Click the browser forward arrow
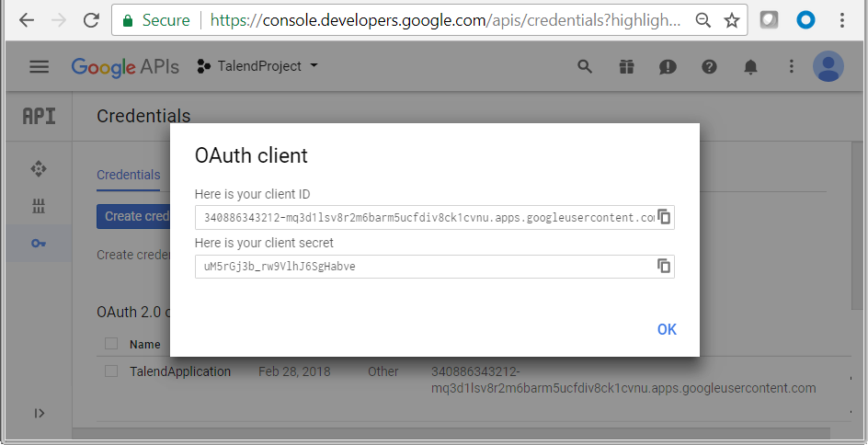Image resolution: width=868 pixels, height=445 pixels. click(x=59, y=21)
